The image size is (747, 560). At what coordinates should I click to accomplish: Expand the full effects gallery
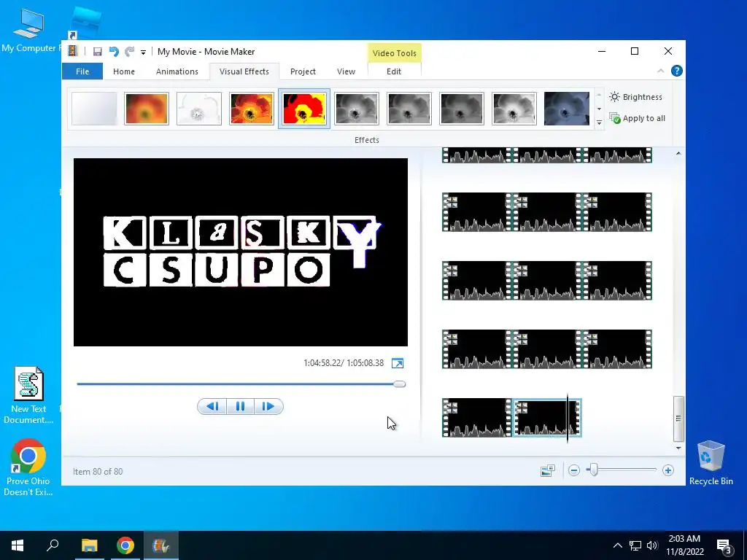[600, 122]
